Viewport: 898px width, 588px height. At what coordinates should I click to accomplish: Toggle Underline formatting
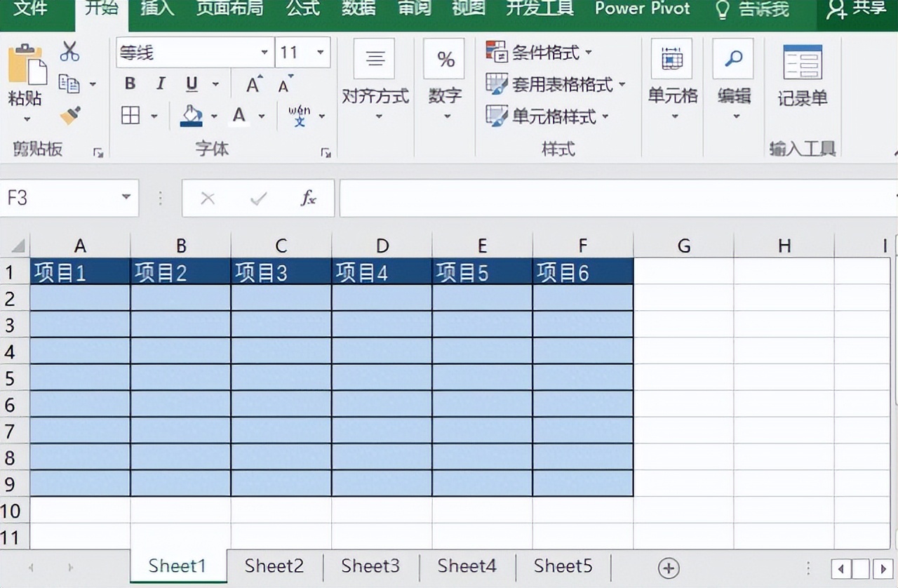pyautogui.click(x=192, y=84)
